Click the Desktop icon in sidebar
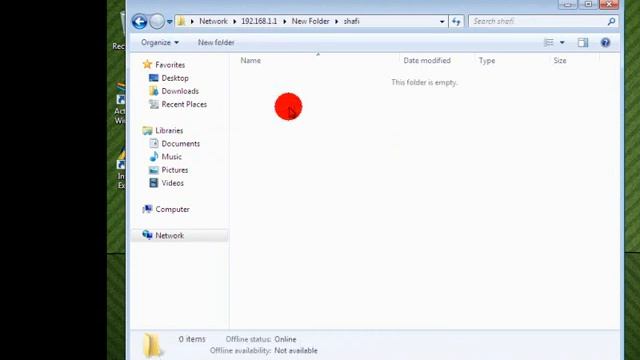This screenshot has height=360, width=640. [153, 78]
